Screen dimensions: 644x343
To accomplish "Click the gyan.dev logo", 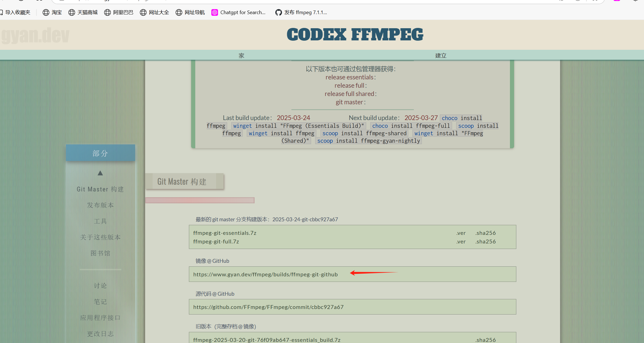I will click(35, 35).
